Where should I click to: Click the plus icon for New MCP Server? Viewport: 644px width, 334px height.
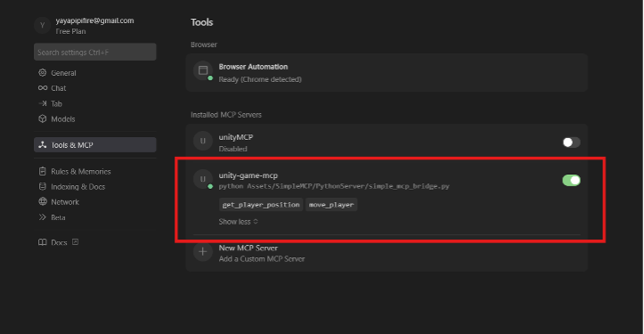click(203, 251)
